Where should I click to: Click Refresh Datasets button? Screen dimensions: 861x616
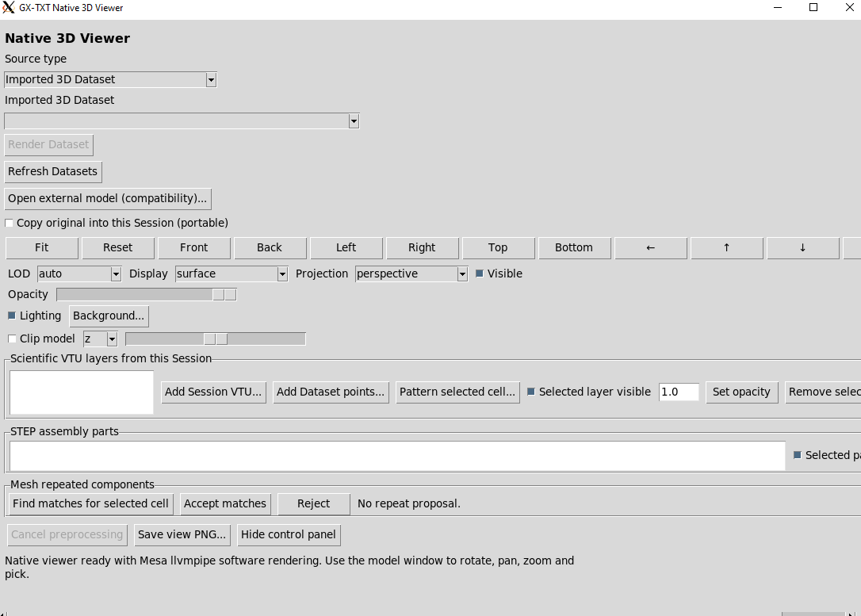[x=52, y=171]
